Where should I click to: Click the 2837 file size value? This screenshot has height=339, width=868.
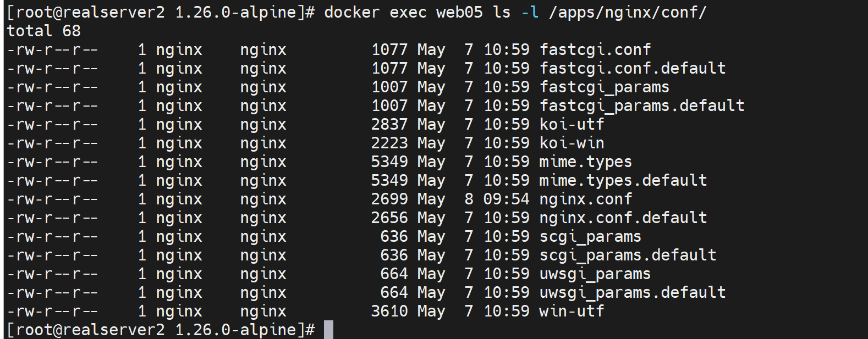tap(389, 125)
